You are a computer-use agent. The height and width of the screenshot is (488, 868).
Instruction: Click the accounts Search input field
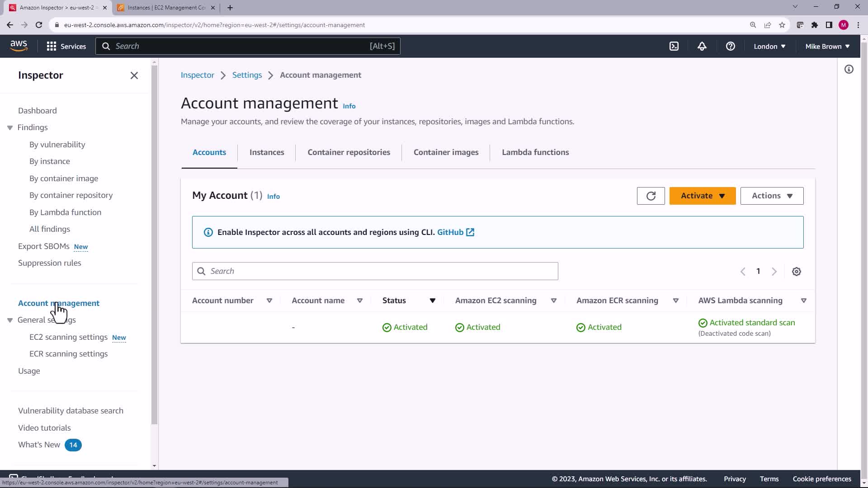pos(375,271)
